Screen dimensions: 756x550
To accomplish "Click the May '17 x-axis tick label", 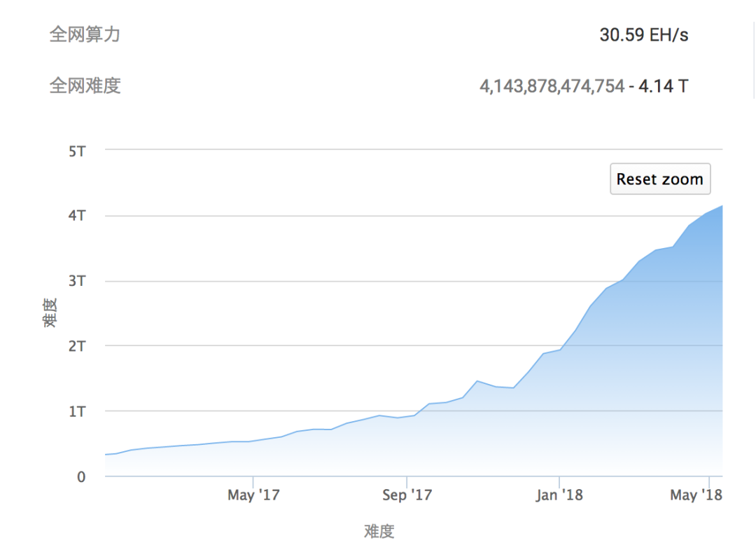I will click(x=253, y=495).
